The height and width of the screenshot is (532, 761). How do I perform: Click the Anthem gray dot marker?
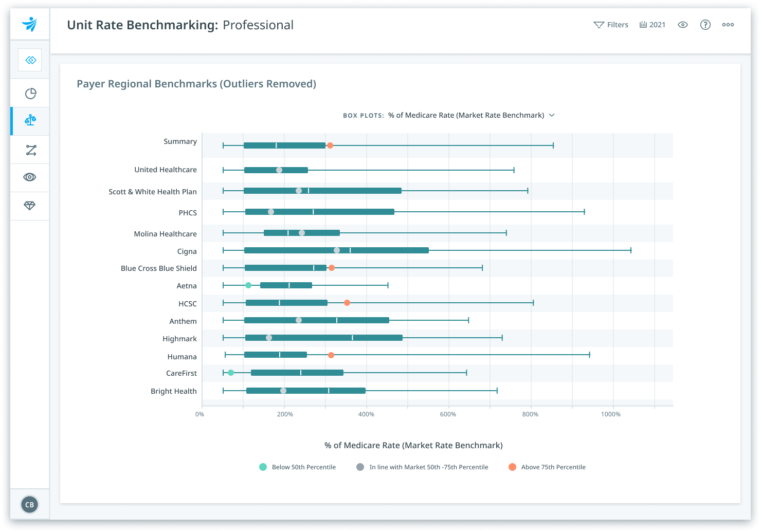pos(299,320)
